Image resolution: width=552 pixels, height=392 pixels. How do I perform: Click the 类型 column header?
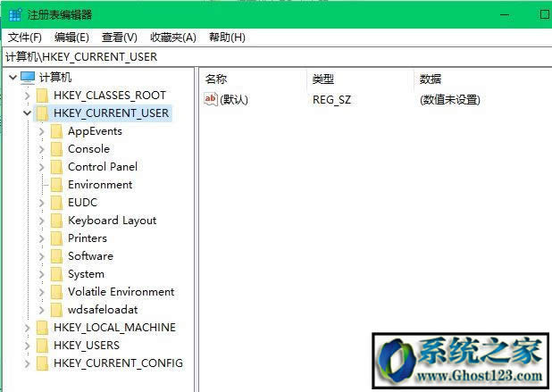tap(322, 79)
